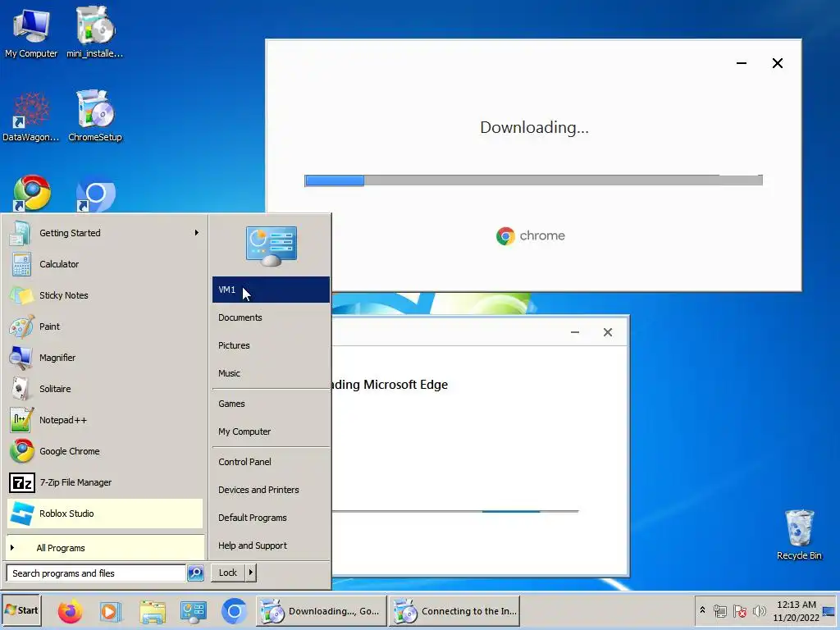Screen dimensions: 840x630
Task: Open Control Panel icon on taskbar
Action: point(193,611)
